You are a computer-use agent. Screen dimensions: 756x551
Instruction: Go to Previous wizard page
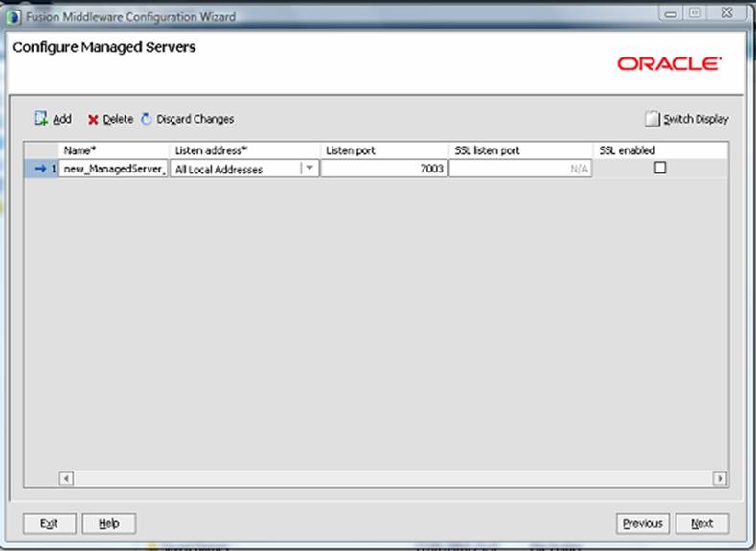coord(643,523)
